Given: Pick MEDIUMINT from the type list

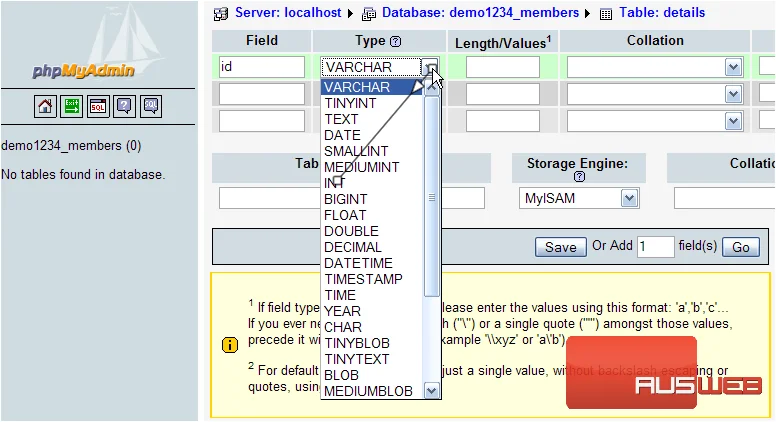Looking at the screenshot, I should 372,167.
